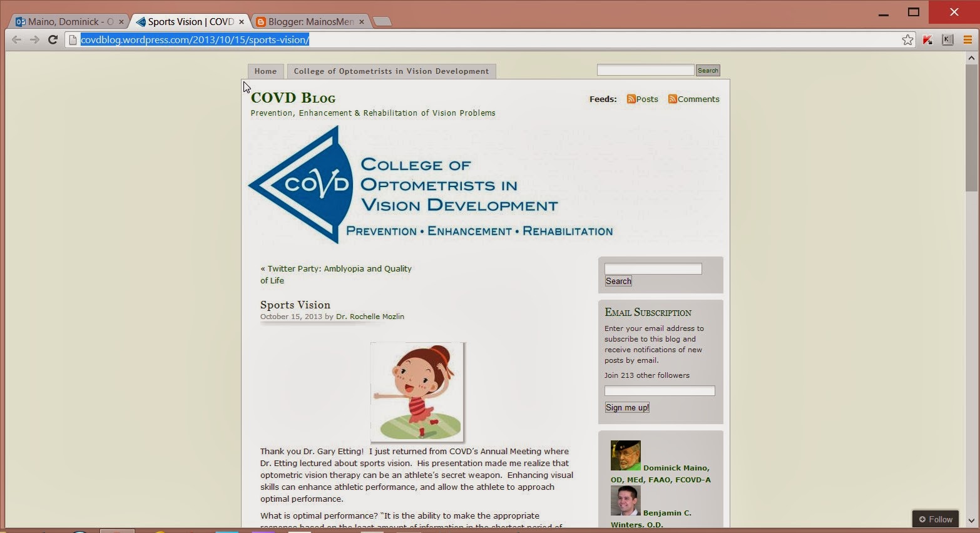
Task: Click the sidebar Search button
Action: [x=618, y=281]
